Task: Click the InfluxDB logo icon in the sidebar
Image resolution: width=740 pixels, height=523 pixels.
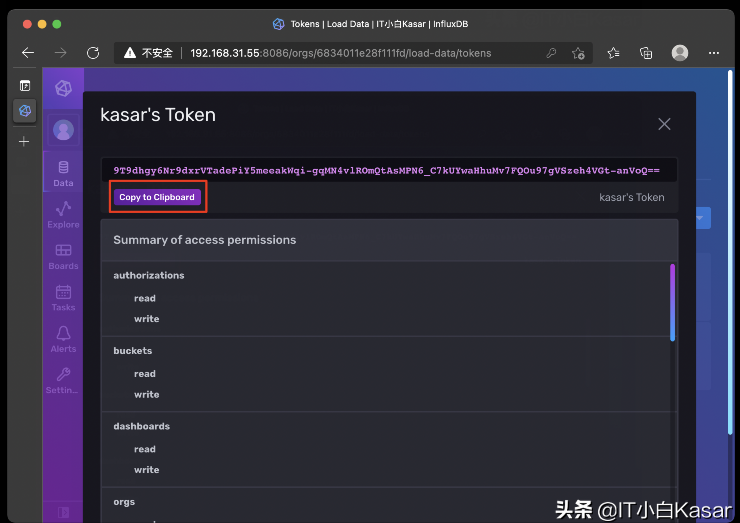Action: pos(63,88)
